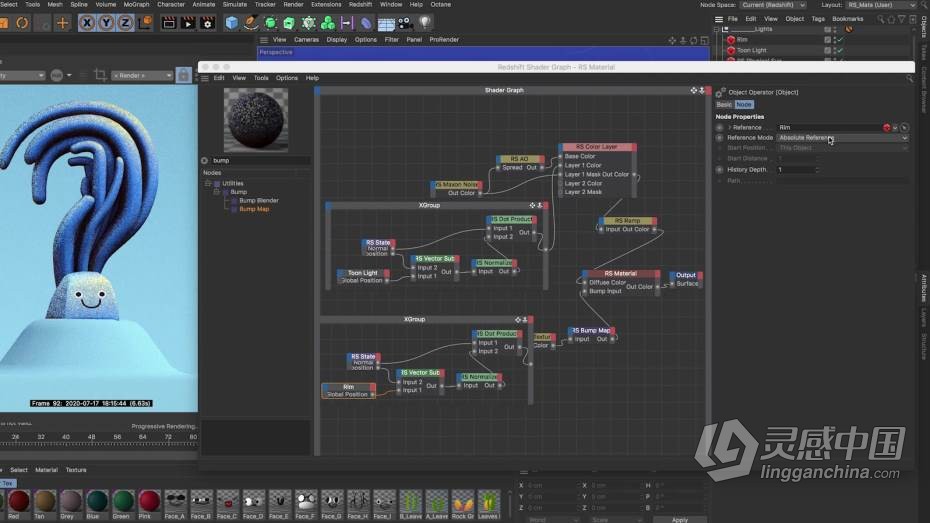930x523 pixels.
Task: Click the MoGraph cloner icon
Action: click(x=308, y=23)
